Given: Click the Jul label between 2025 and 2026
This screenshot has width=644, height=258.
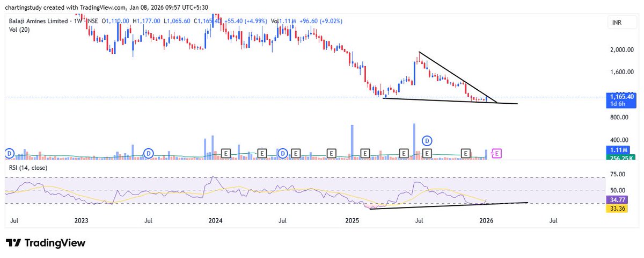Looking at the screenshot, I should (x=419, y=221).
